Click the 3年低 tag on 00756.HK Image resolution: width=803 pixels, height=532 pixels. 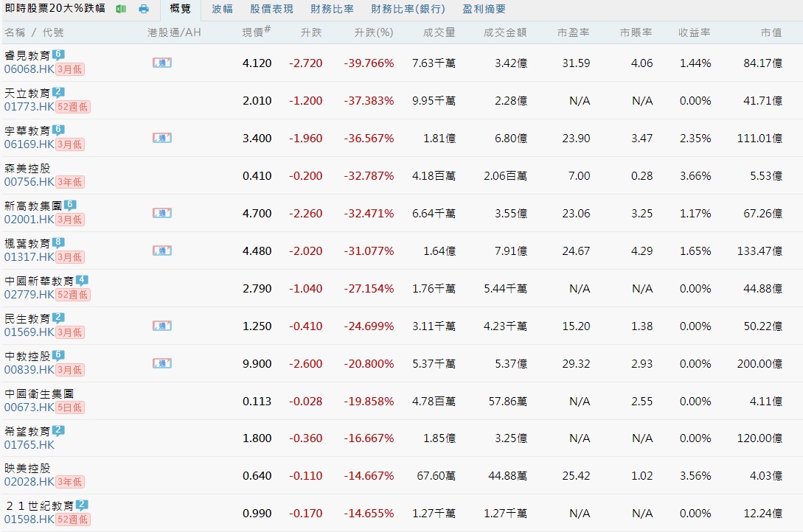69,182
